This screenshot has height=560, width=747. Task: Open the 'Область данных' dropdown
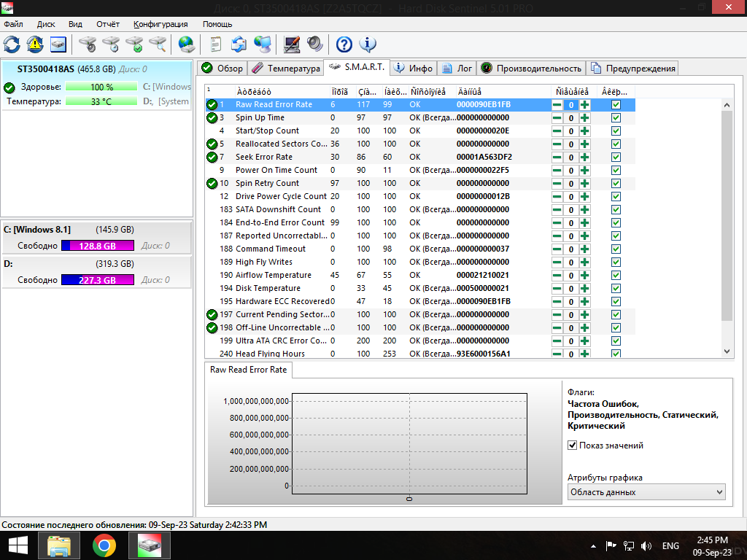point(646,492)
